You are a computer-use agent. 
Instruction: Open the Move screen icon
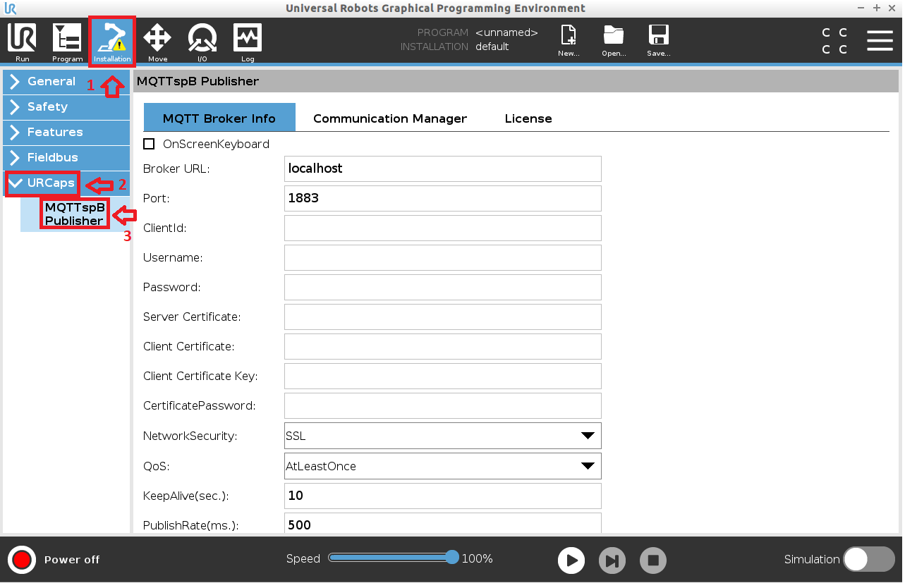(157, 42)
